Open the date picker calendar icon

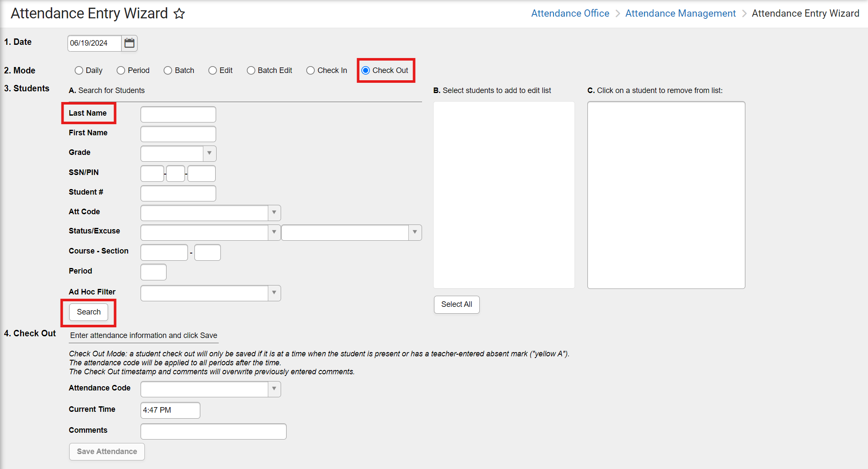click(129, 43)
